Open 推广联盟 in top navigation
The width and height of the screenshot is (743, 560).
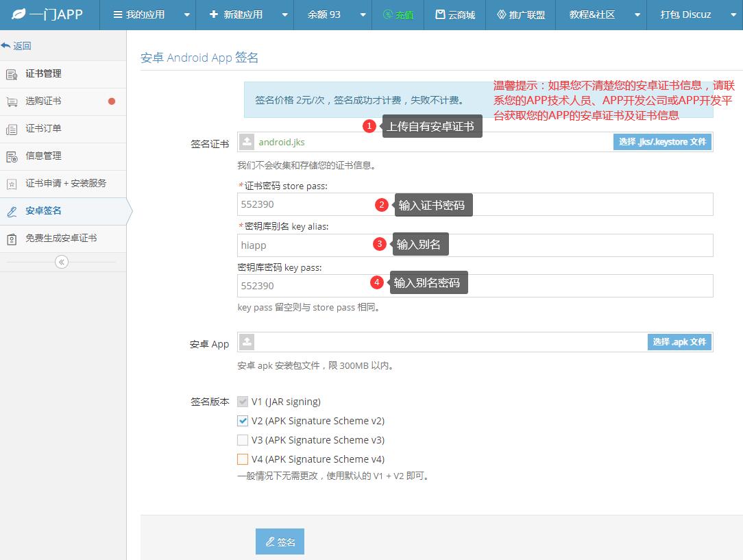pos(521,14)
